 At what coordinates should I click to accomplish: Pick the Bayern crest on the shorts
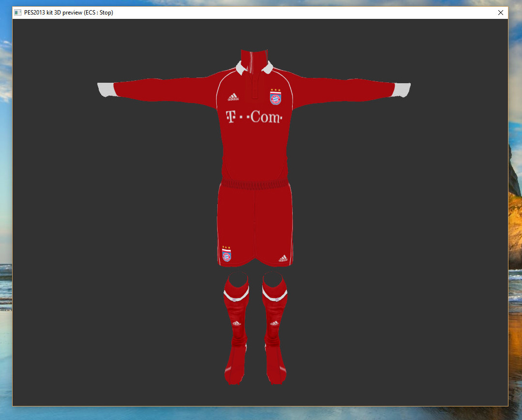point(226,254)
